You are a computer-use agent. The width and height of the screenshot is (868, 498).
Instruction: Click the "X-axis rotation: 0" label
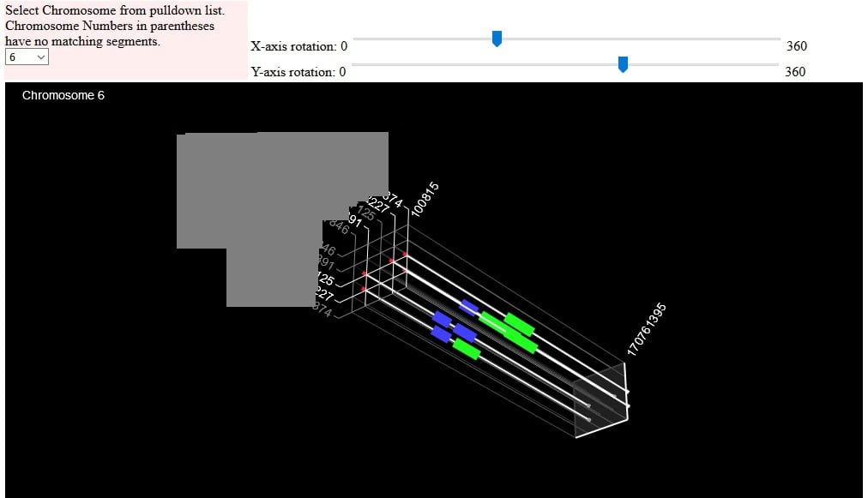[299, 46]
